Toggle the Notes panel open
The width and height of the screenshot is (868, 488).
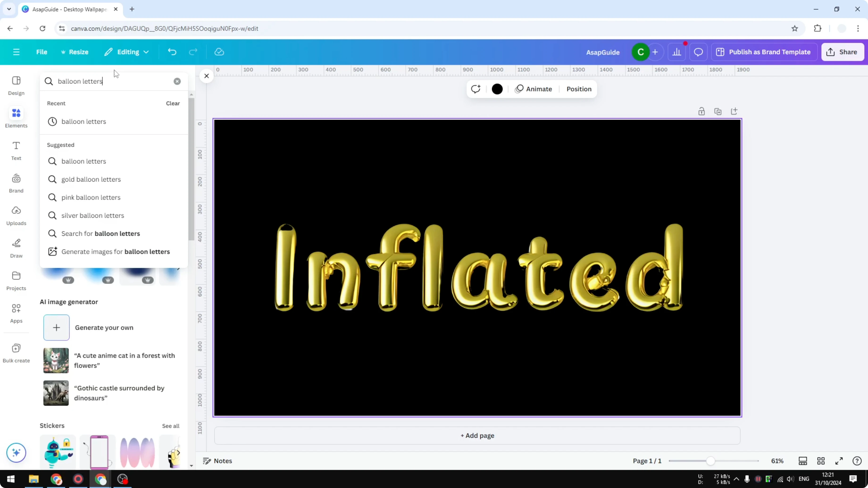(x=217, y=461)
